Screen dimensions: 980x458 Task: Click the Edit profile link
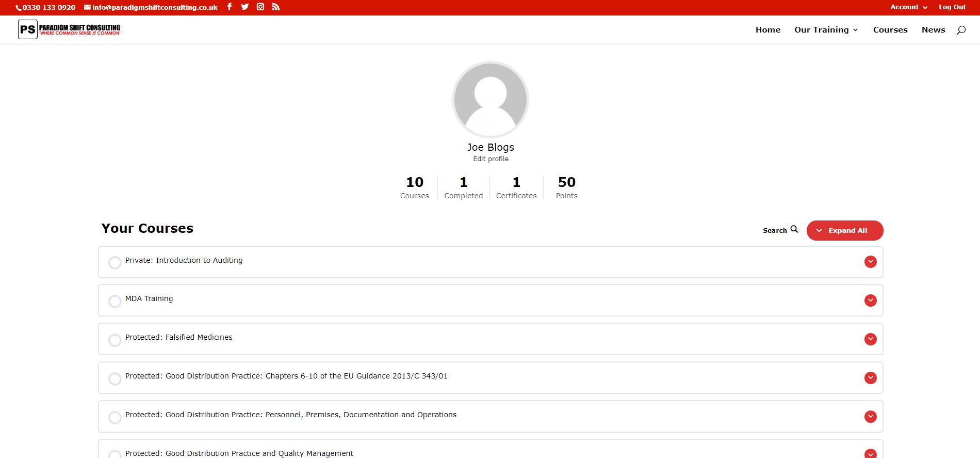click(x=491, y=159)
